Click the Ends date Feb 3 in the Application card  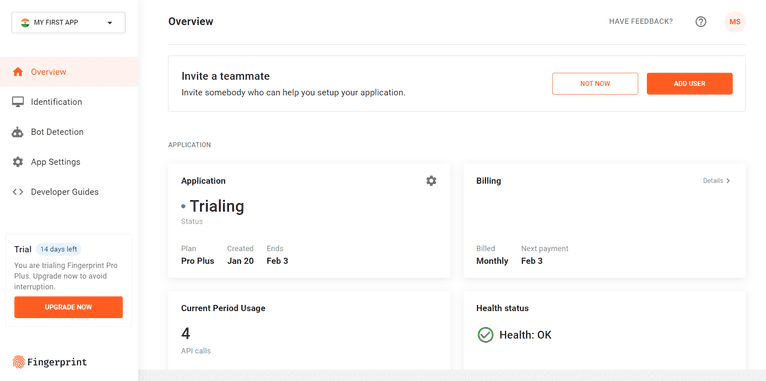click(277, 261)
